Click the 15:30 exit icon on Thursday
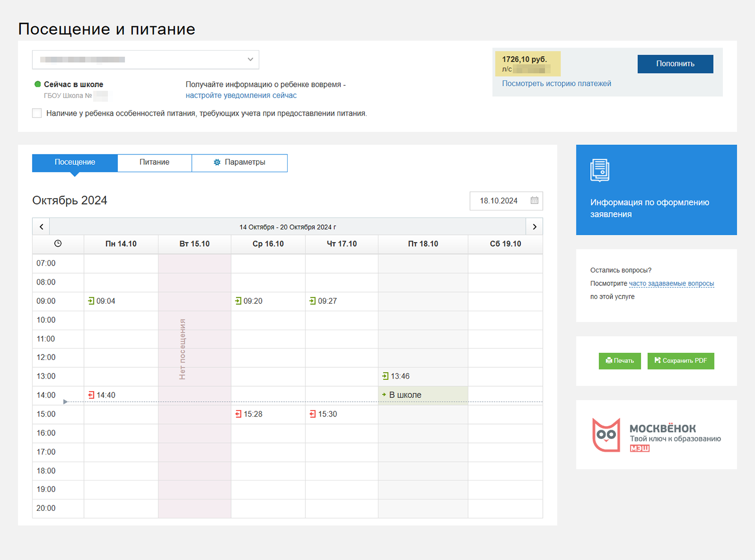The height and width of the screenshot is (560, 755). (312, 414)
